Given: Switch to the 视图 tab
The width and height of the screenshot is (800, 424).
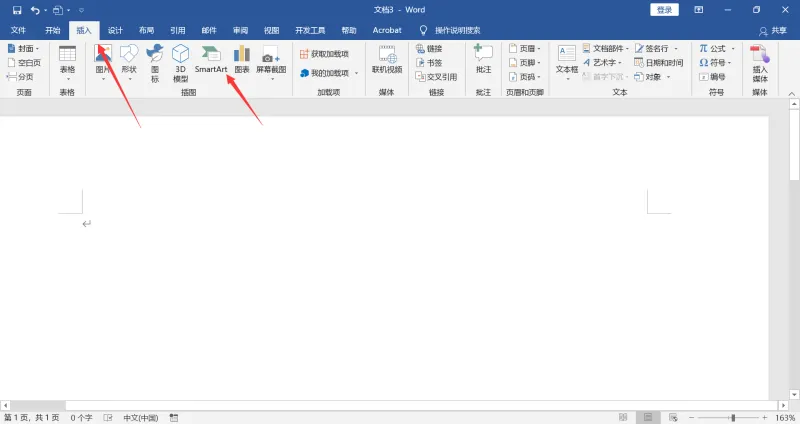Looking at the screenshot, I should (271, 30).
